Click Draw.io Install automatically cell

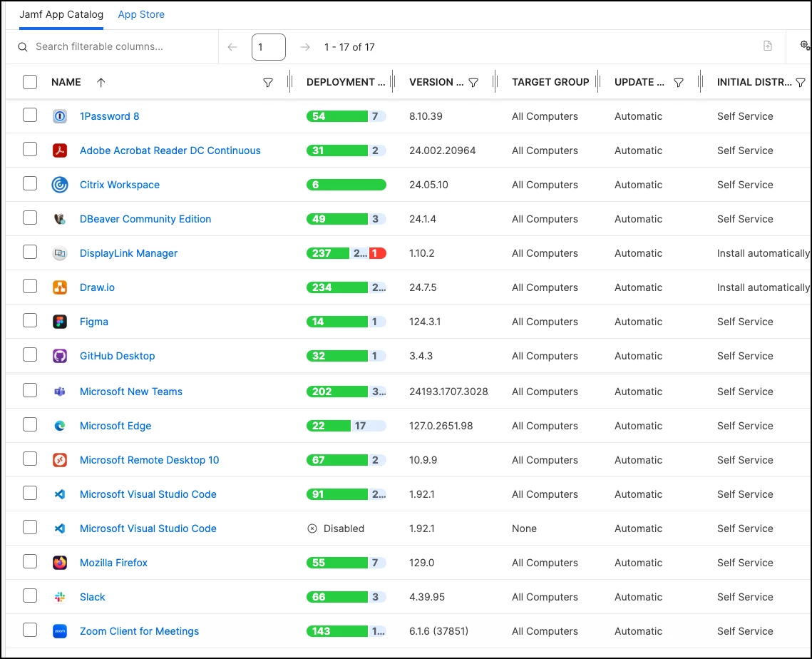click(764, 287)
